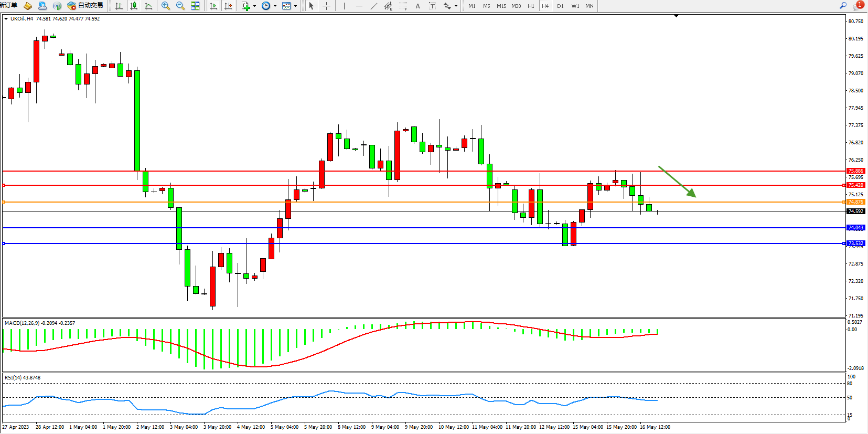Click the Zoom In magnifier icon
Image resolution: width=868 pixels, height=434 pixels.
click(x=166, y=6)
